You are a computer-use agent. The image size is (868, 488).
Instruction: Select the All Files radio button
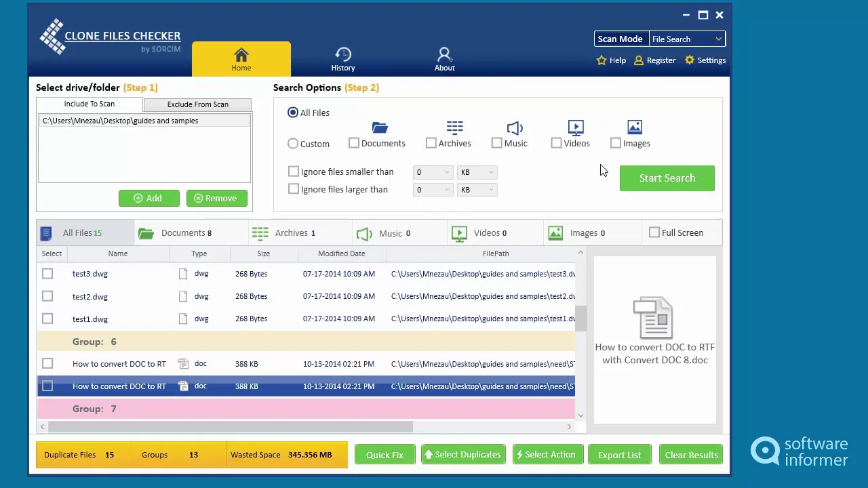click(x=293, y=113)
